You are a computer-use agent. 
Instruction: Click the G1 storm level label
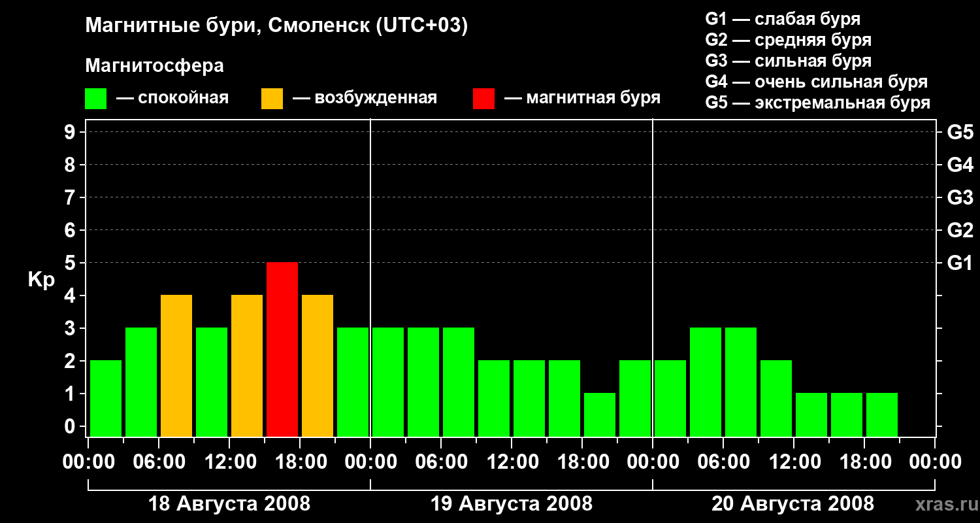tap(960, 263)
